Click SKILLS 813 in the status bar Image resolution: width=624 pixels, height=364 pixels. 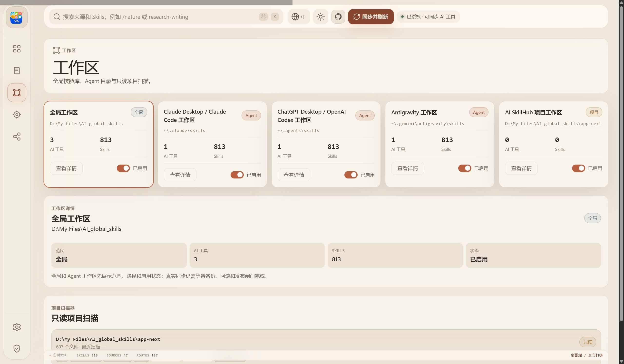(x=87, y=355)
